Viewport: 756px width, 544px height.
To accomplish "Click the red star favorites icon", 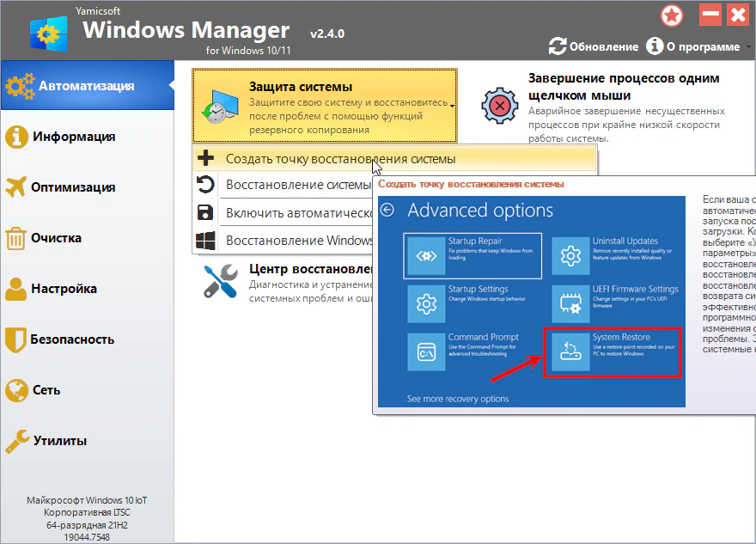I will coord(671,16).
